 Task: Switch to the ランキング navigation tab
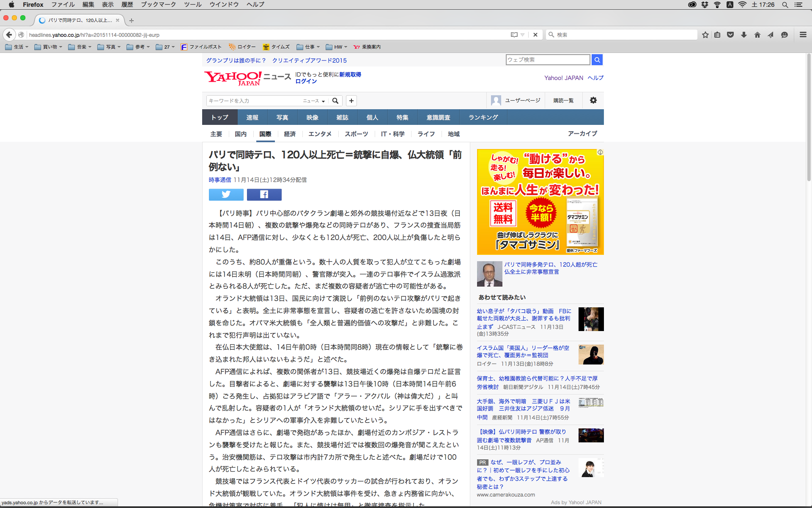pyautogui.click(x=483, y=117)
